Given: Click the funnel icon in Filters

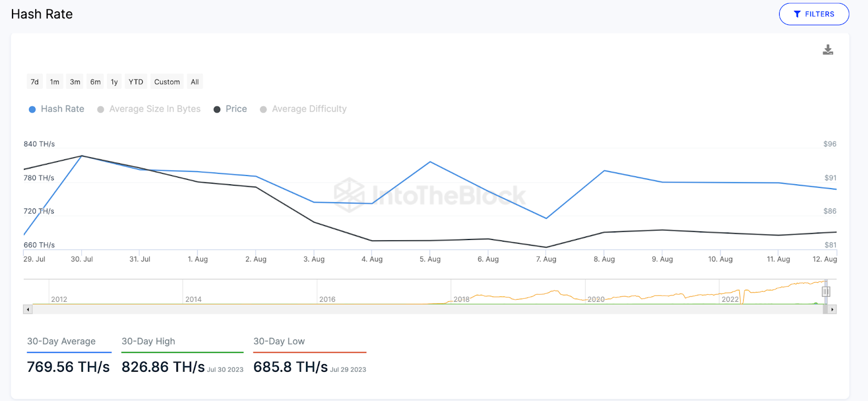Looking at the screenshot, I should [x=797, y=14].
